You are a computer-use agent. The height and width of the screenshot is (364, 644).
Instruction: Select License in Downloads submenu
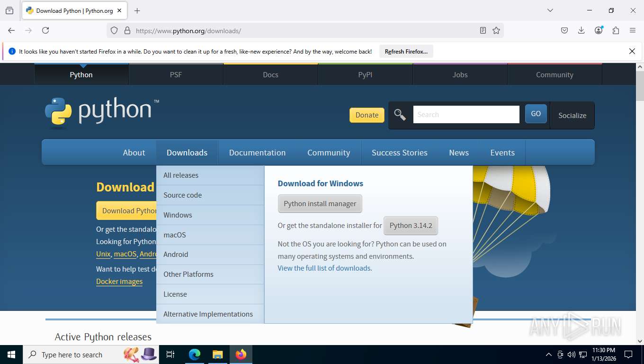coord(210,294)
